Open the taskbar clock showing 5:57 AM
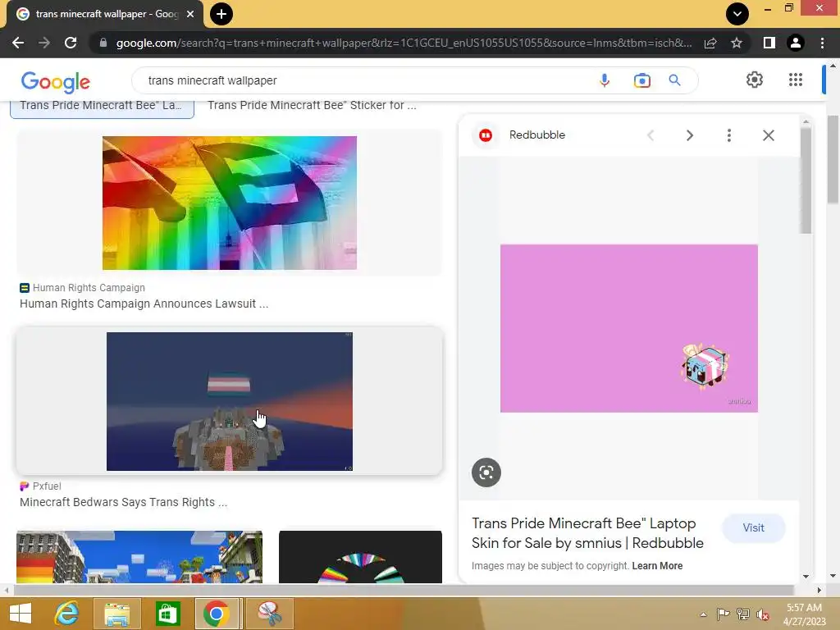The image size is (840, 630). (804, 614)
